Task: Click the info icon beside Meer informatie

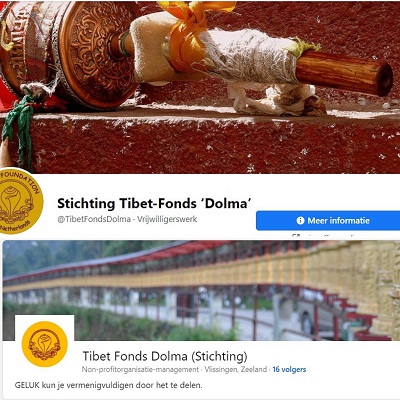Action: [x=300, y=221]
